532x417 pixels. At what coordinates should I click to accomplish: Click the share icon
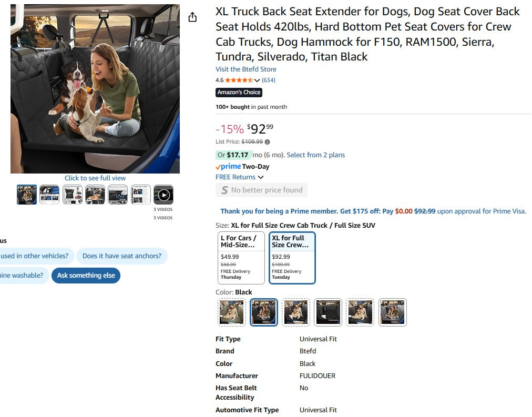192,16
